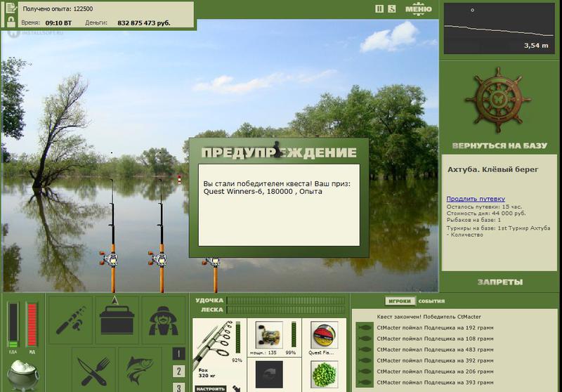Click fish icon for Подлещика на 483 грамм
The width and height of the screenshot is (562, 392).
pos(365,349)
